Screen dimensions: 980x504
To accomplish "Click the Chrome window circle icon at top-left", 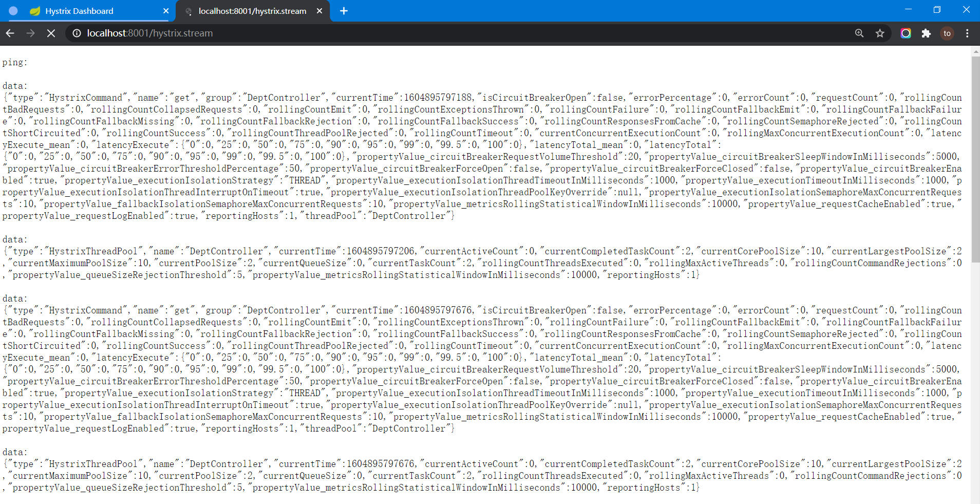I will coord(13,11).
